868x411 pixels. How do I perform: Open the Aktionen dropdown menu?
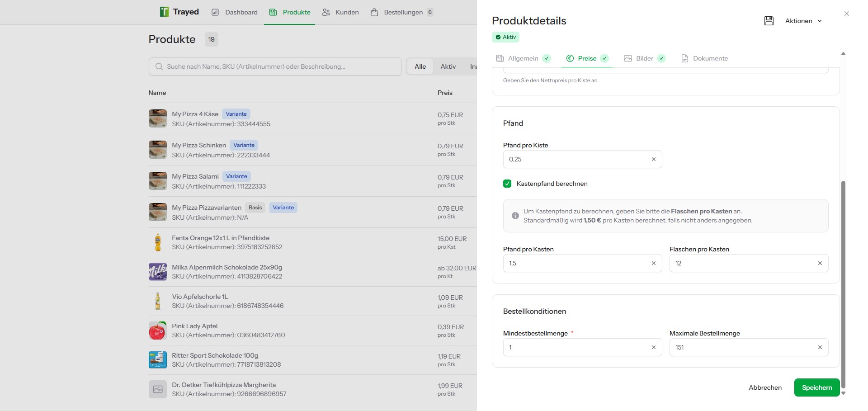pyautogui.click(x=803, y=21)
